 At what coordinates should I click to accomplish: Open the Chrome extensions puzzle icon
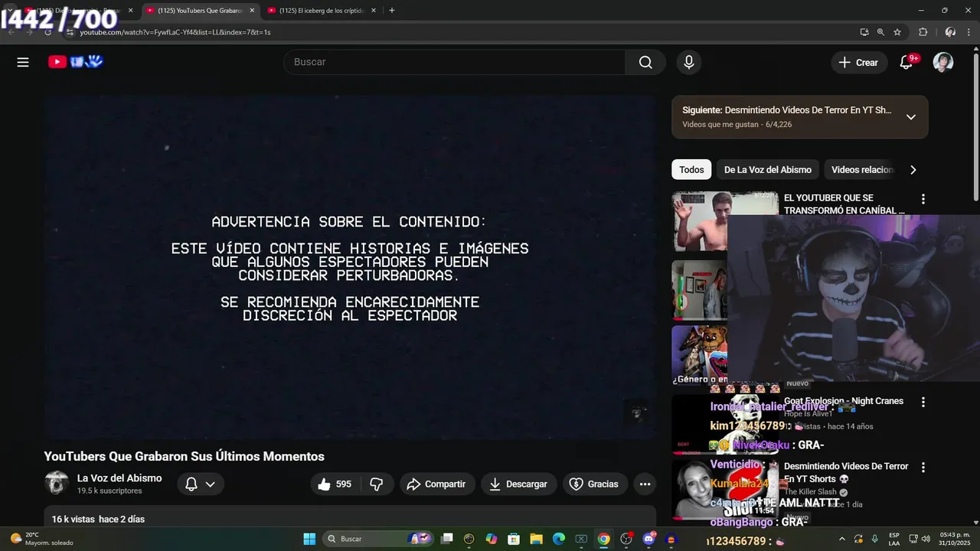coord(923,32)
